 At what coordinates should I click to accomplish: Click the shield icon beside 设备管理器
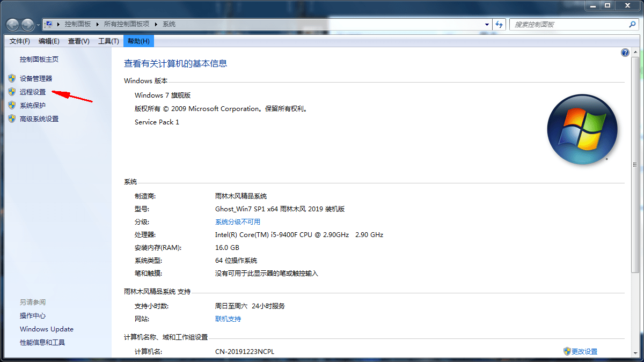click(12, 78)
